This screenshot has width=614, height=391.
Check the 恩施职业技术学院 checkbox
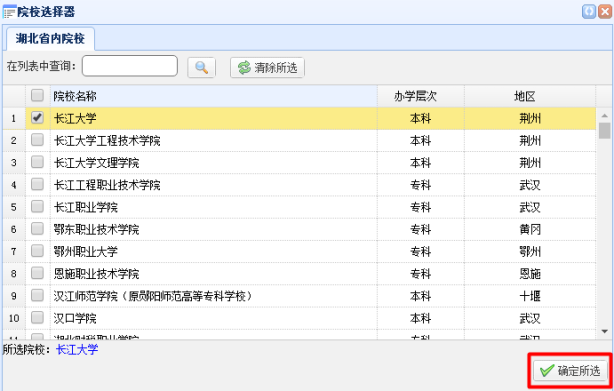coord(37,273)
